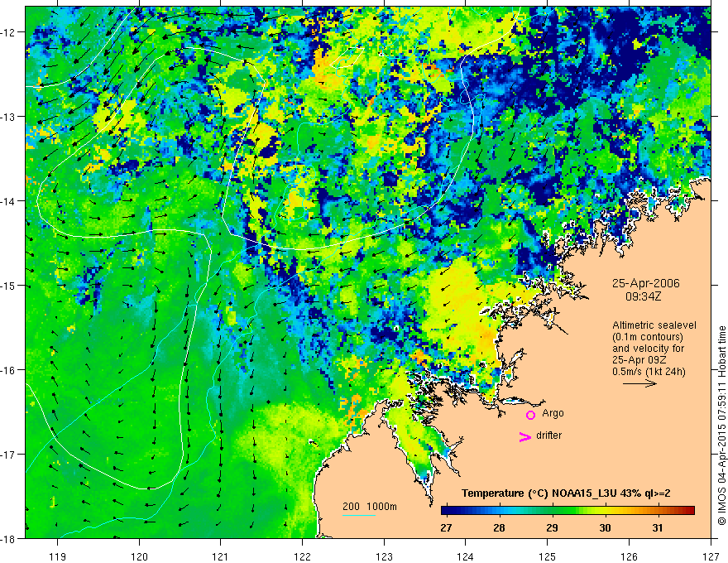Image resolution: width=728 pixels, height=563 pixels.
Task: Click the latitude axis label -17
Action: click(9, 454)
